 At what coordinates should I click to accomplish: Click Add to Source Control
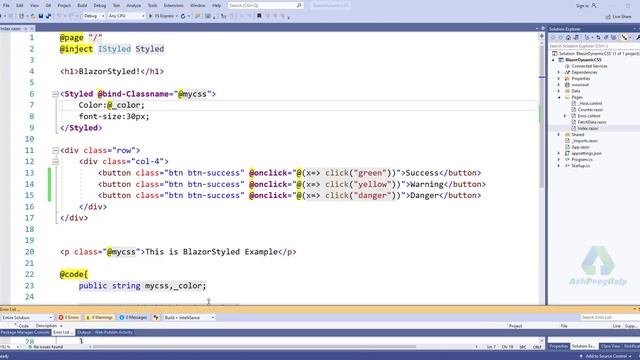pyautogui.click(x=606, y=356)
